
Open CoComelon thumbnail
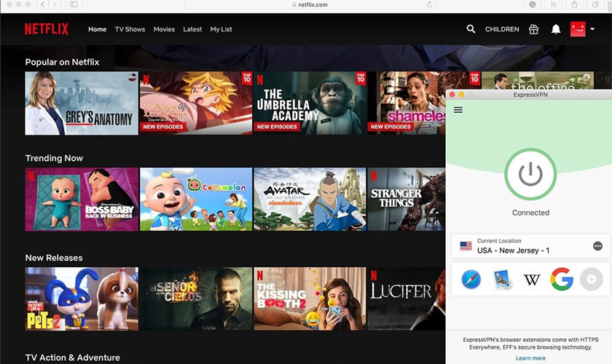tap(196, 199)
